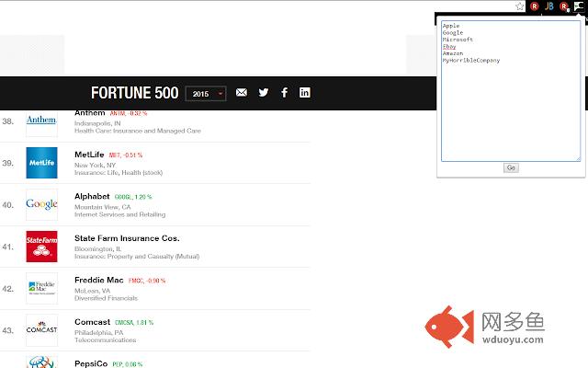Click the Freddie Mac logo thumbnail
588x368 pixels.
point(41,288)
